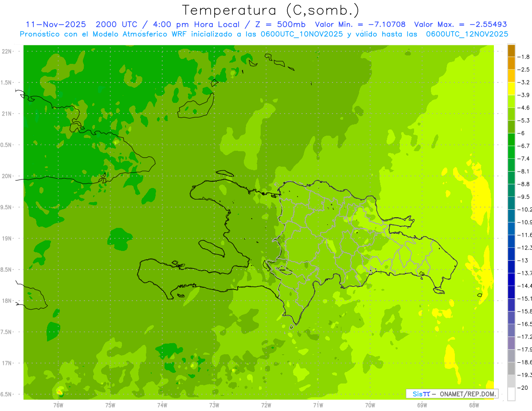Click the "2000 UTC" time label
Image resolution: width=532 pixels, height=411 pixels.
pos(117,24)
